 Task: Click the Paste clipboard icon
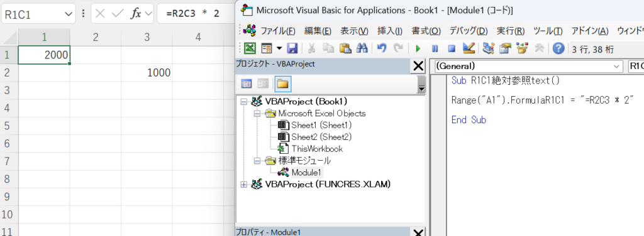pos(345,49)
